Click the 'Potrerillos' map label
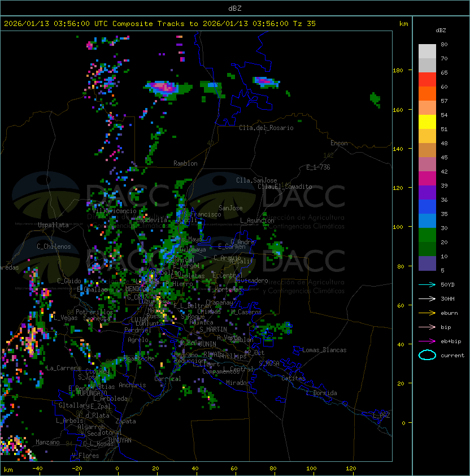Viewport: 470px width, 476px height. (94, 312)
